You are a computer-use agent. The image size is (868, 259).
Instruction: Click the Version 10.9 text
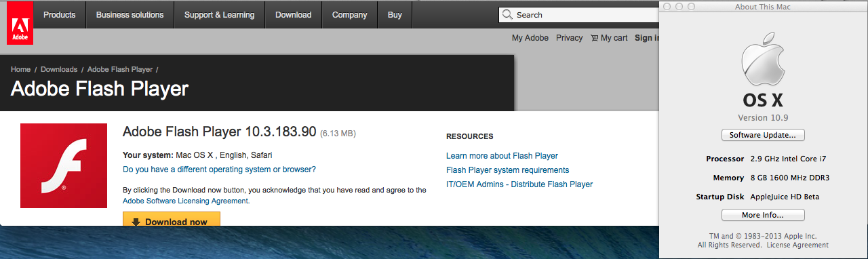pos(763,117)
